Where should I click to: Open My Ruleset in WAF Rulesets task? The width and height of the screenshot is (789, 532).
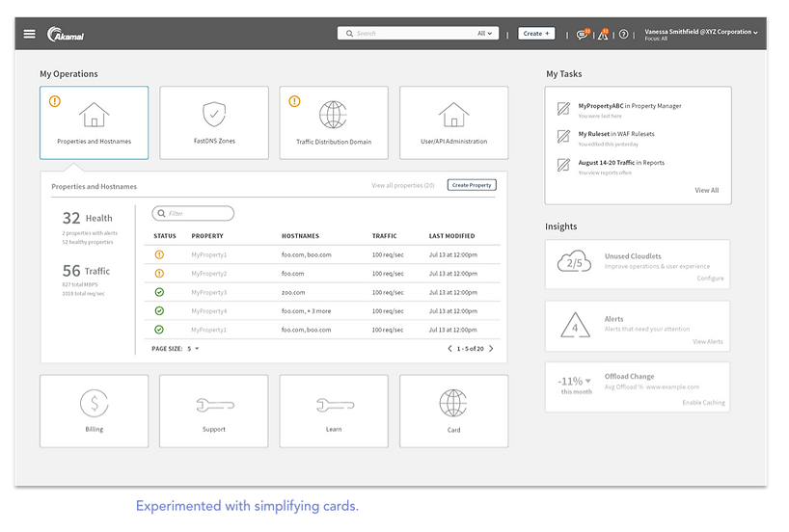(616, 134)
